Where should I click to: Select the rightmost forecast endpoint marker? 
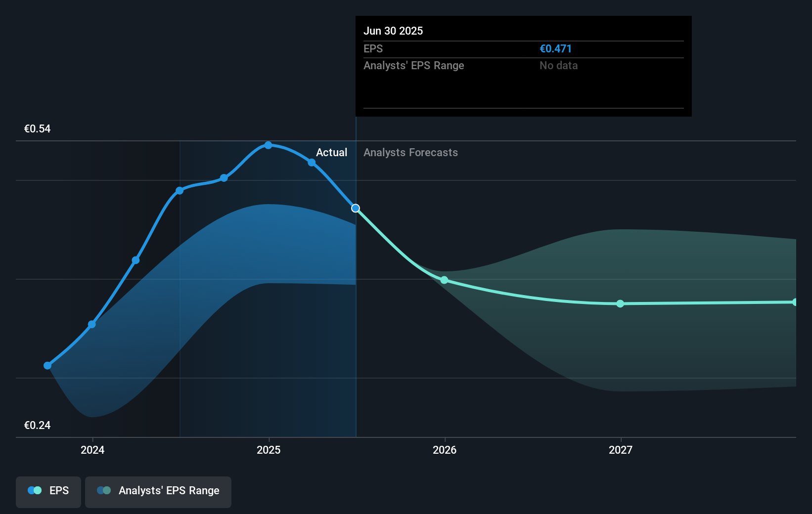(795, 301)
